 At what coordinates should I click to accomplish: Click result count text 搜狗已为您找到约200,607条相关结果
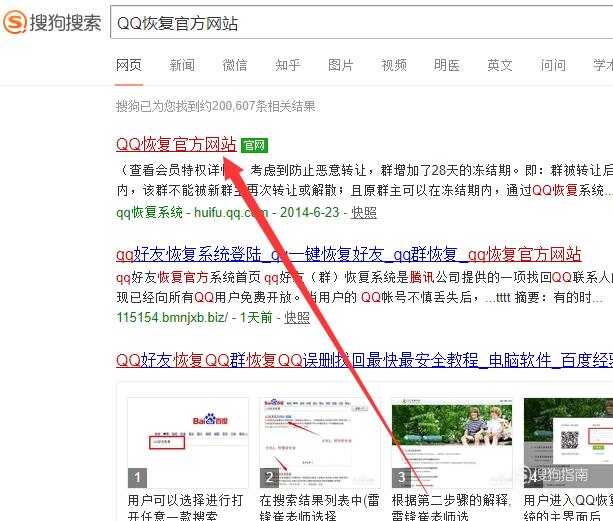coord(215,106)
